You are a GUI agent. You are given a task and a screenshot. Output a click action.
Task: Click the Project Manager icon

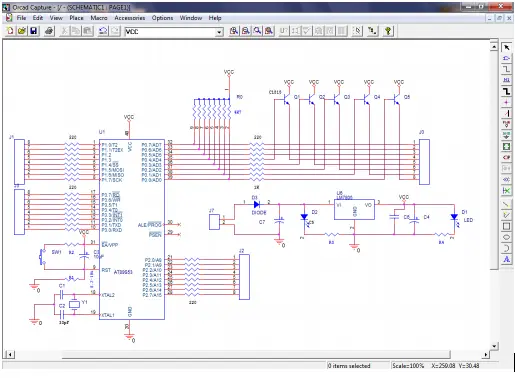[x=372, y=31]
